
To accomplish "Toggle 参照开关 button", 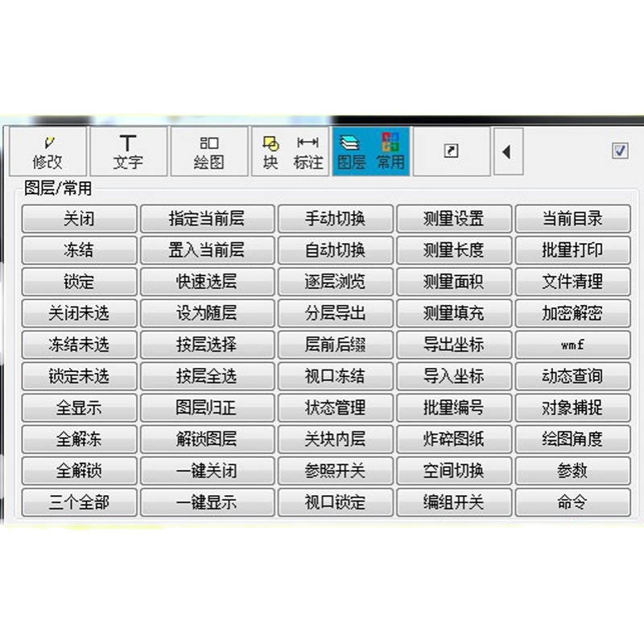I will coord(335,471).
